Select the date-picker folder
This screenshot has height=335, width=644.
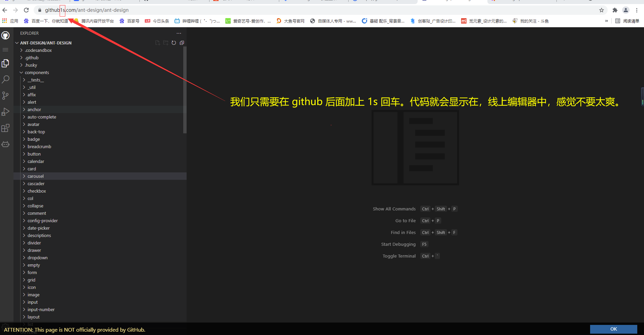pyautogui.click(x=100, y=228)
